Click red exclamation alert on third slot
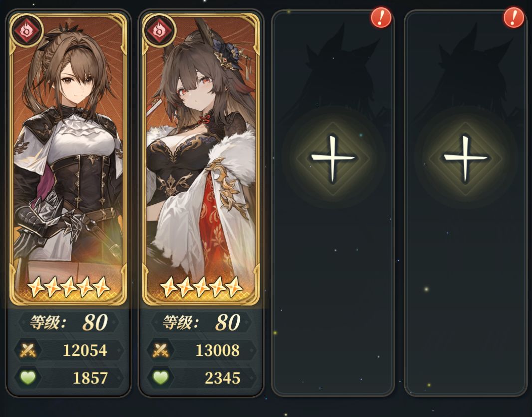 click(381, 17)
